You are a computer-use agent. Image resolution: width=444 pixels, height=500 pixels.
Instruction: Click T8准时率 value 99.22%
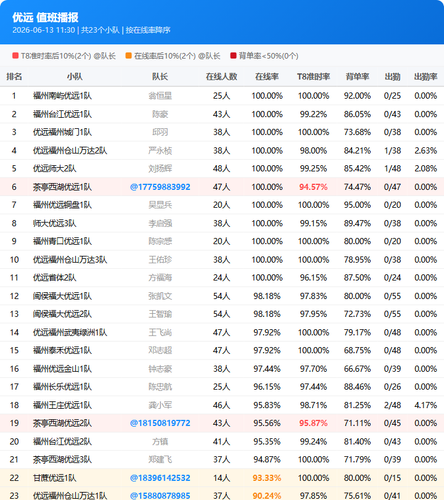coord(313,114)
